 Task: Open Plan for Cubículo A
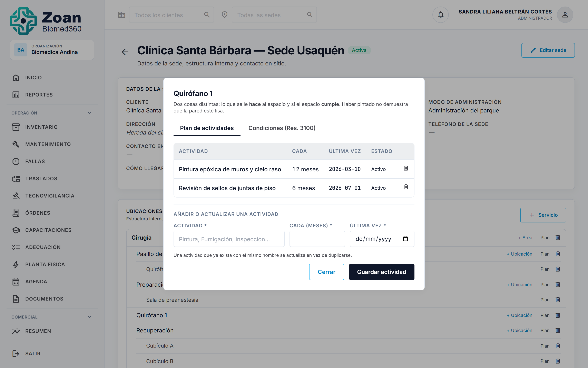pos(545,346)
